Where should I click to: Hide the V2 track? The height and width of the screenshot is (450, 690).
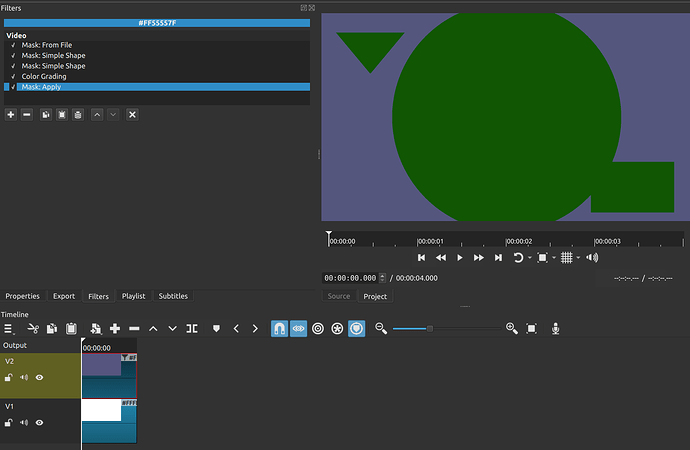[40, 377]
